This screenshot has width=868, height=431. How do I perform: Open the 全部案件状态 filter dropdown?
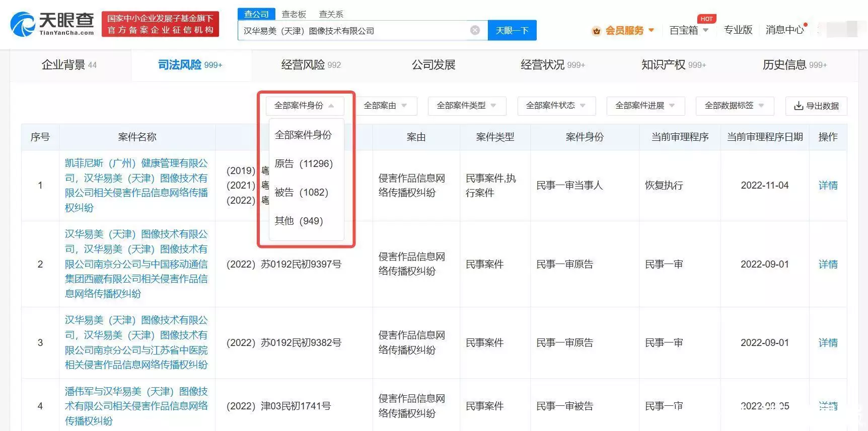point(556,106)
